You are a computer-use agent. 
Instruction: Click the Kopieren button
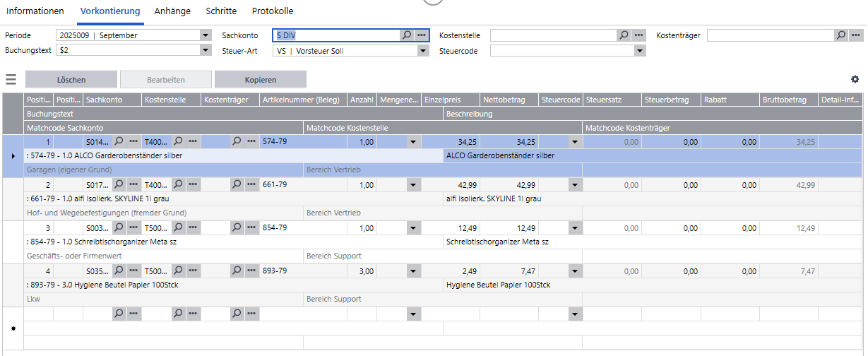(261, 80)
